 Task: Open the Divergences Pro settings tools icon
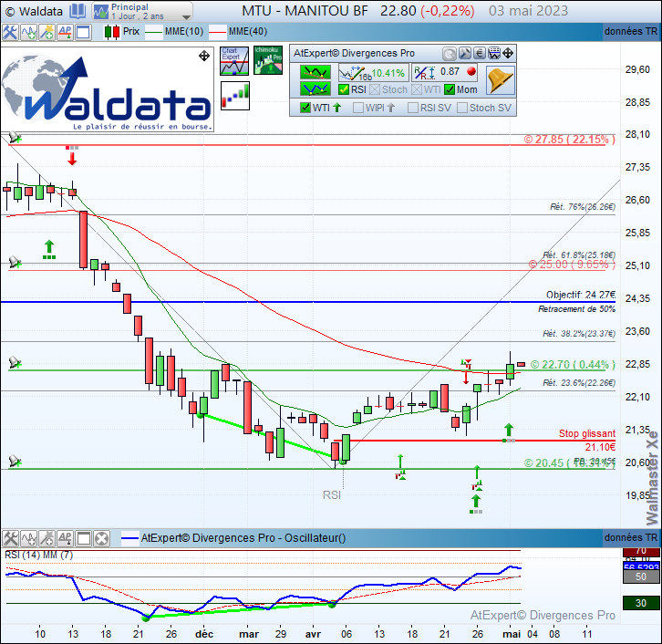click(x=464, y=53)
